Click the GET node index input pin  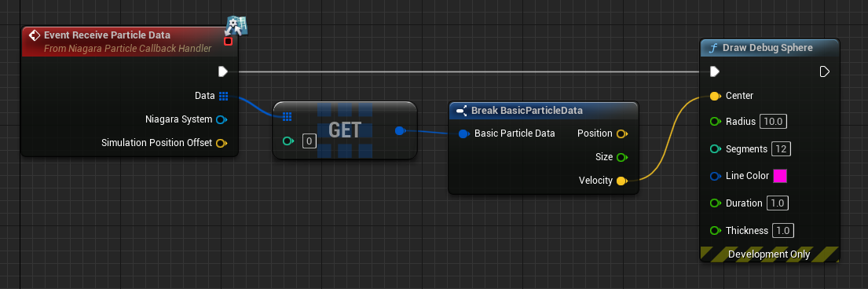coord(288,141)
